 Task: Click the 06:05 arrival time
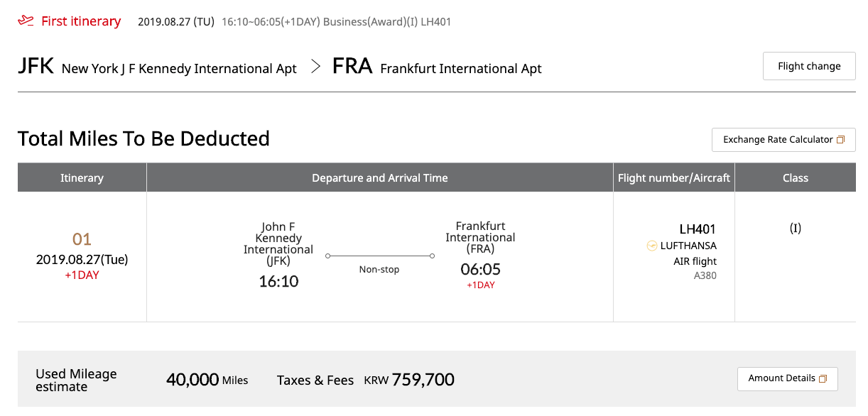tap(481, 269)
